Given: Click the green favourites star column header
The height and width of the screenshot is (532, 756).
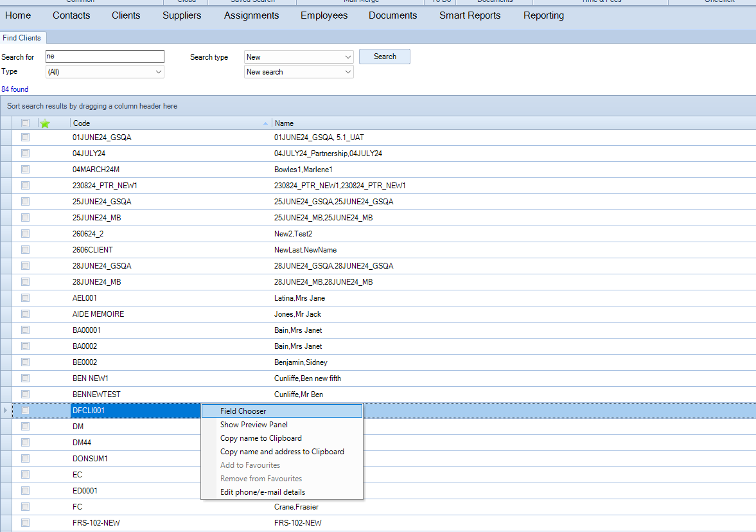Looking at the screenshot, I should click(45, 123).
